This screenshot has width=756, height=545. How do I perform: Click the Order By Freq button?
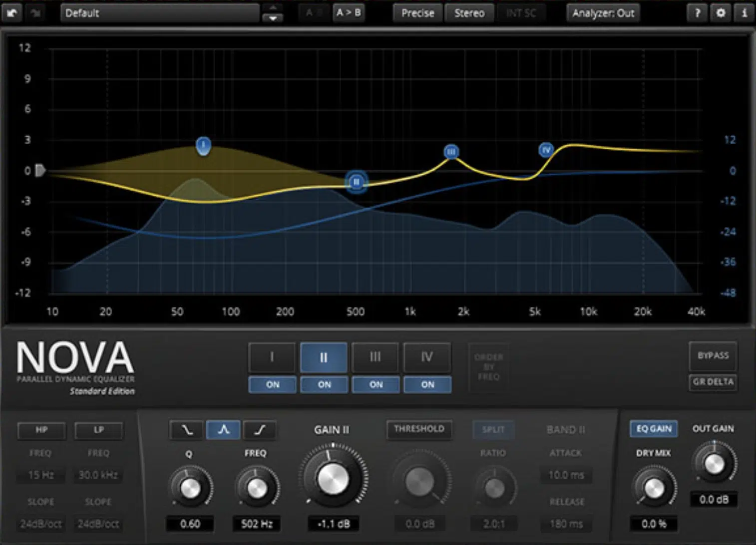[x=489, y=367]
